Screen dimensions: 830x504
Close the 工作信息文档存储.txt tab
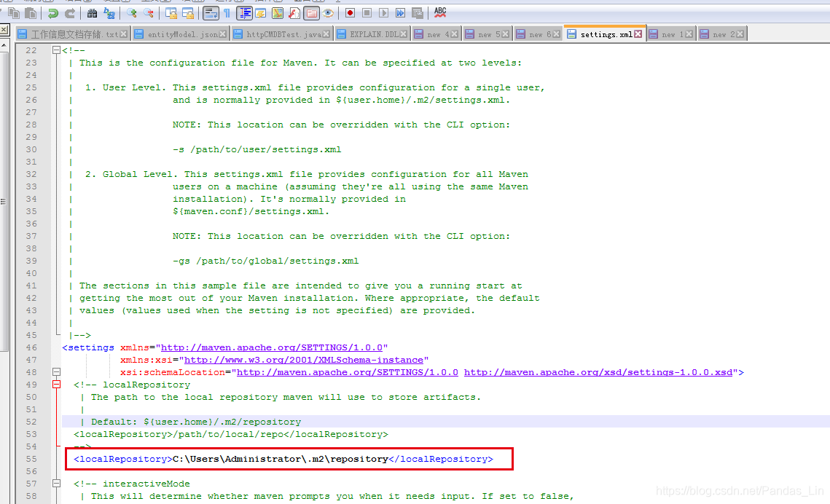click(123, 34)
